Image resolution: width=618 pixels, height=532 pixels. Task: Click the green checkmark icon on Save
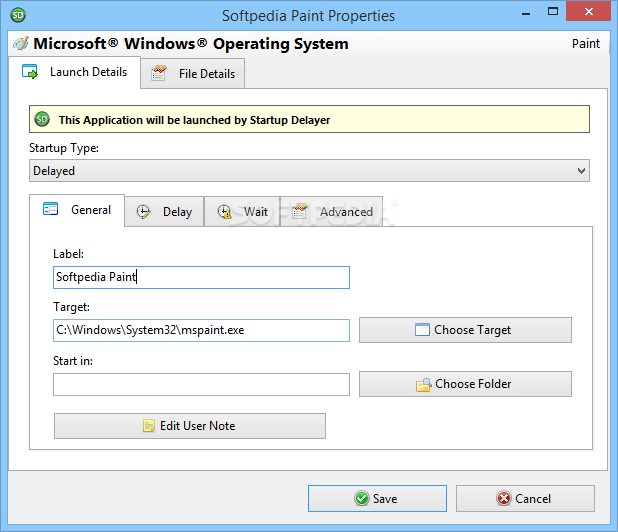coord(361,499)
